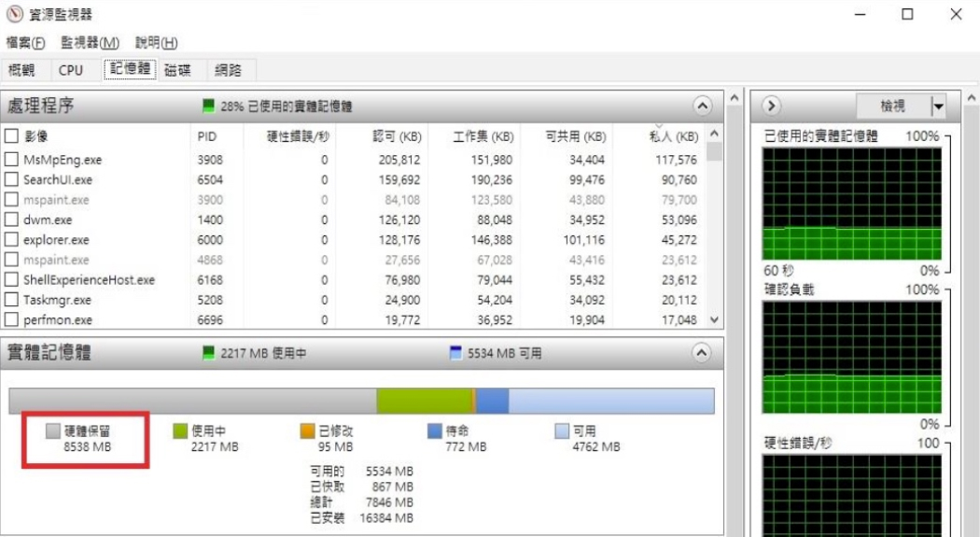Collapse the 處理程序 processes section
Image resolution: width=980 pixels, height=537 pixels.
click(x=702, y=106)
